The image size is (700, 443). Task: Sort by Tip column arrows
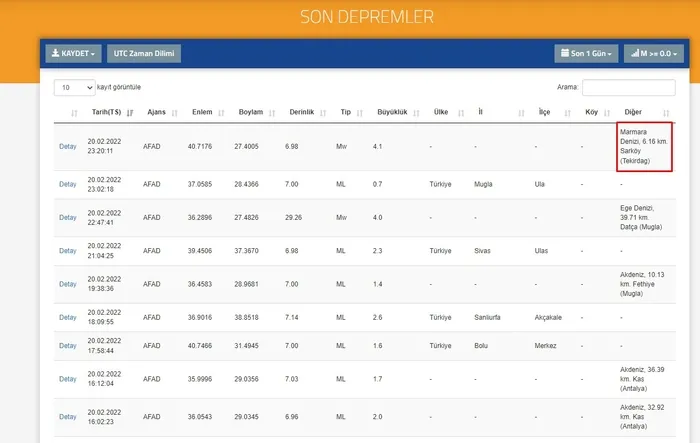[x=360, y=113]
